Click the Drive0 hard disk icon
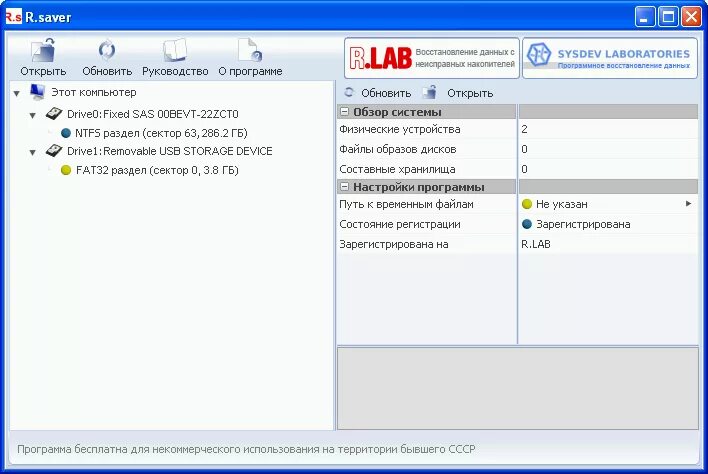This screenshot has height=474, width=708. click(x=54, y=114)
